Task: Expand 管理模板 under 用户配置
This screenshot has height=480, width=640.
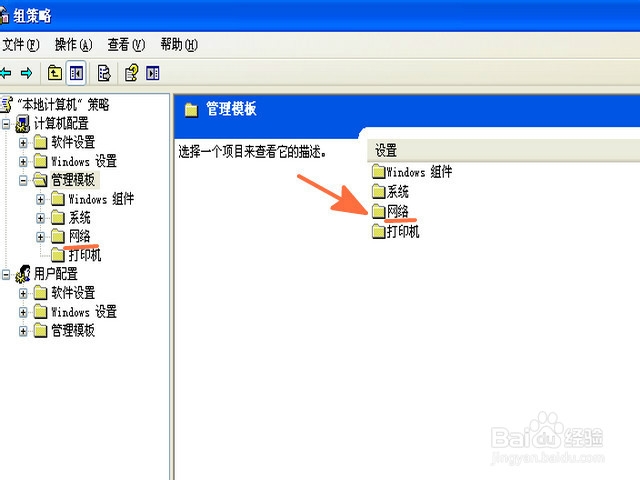Action: click(x=23, y=331)
